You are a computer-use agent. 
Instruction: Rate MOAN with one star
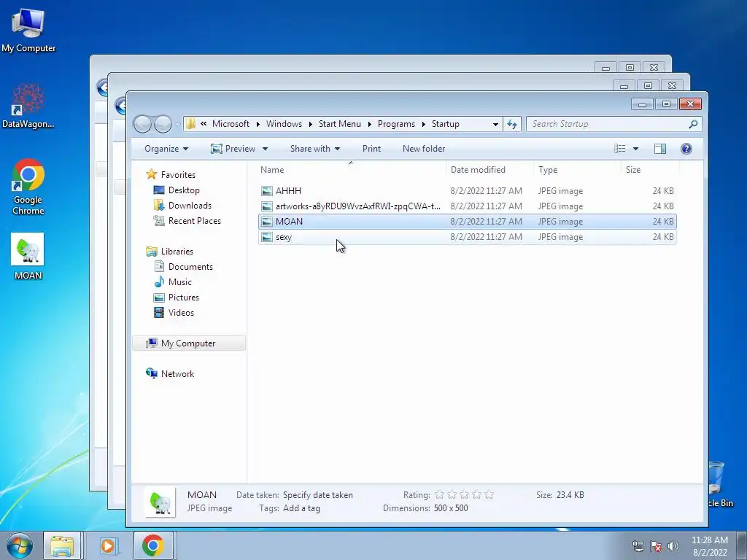coord(439,495)
